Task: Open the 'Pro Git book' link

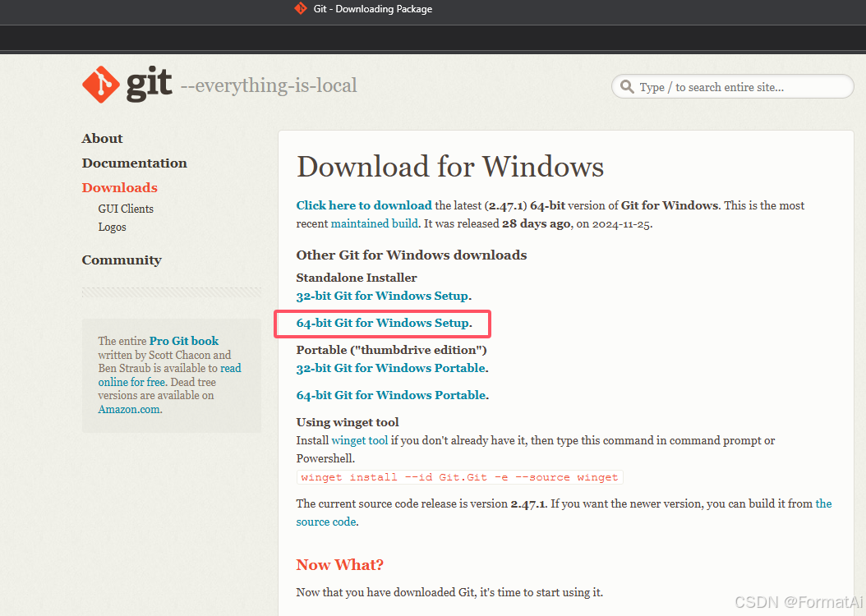Action: pos(184,341)
